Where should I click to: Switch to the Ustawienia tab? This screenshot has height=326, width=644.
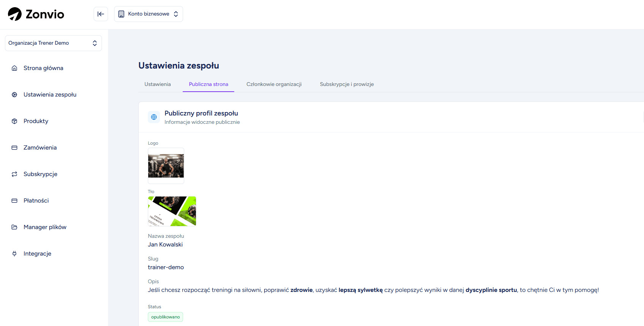pyautogui.click(x=158, y=84)
